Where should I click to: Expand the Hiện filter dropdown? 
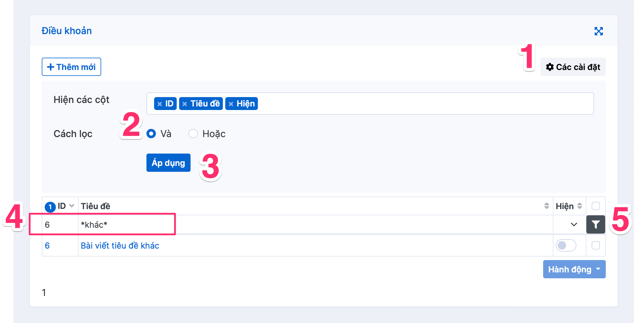pyautogui.click(x=573, y=225)
